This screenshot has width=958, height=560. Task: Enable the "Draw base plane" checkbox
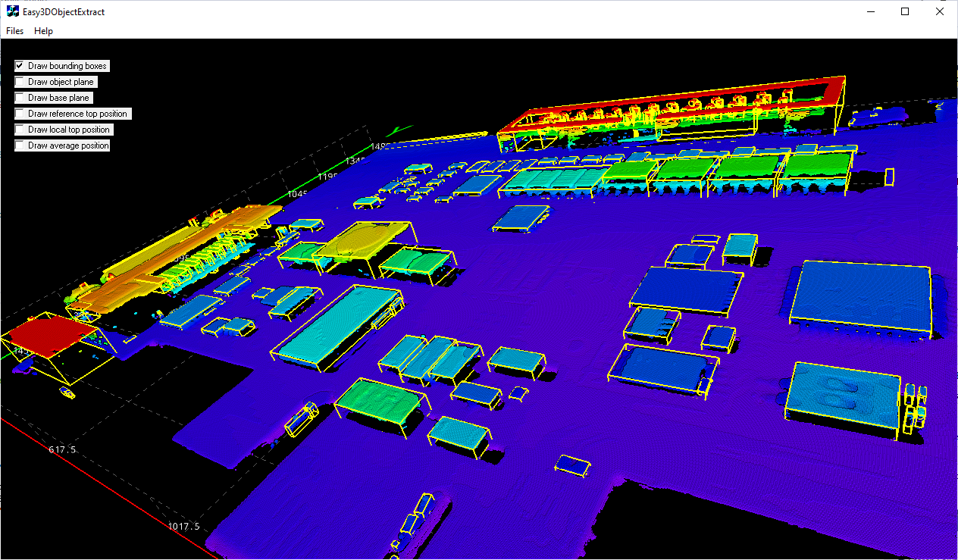19,98
